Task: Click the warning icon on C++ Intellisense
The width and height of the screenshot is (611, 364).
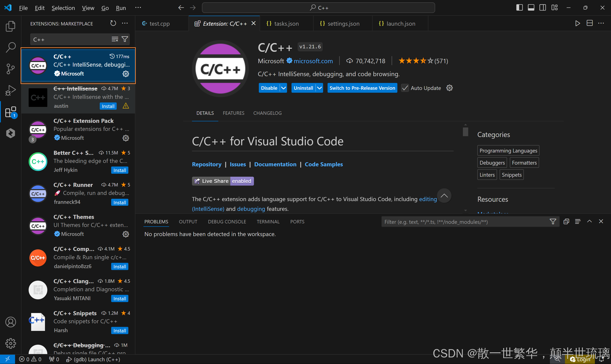Action: 126,106
